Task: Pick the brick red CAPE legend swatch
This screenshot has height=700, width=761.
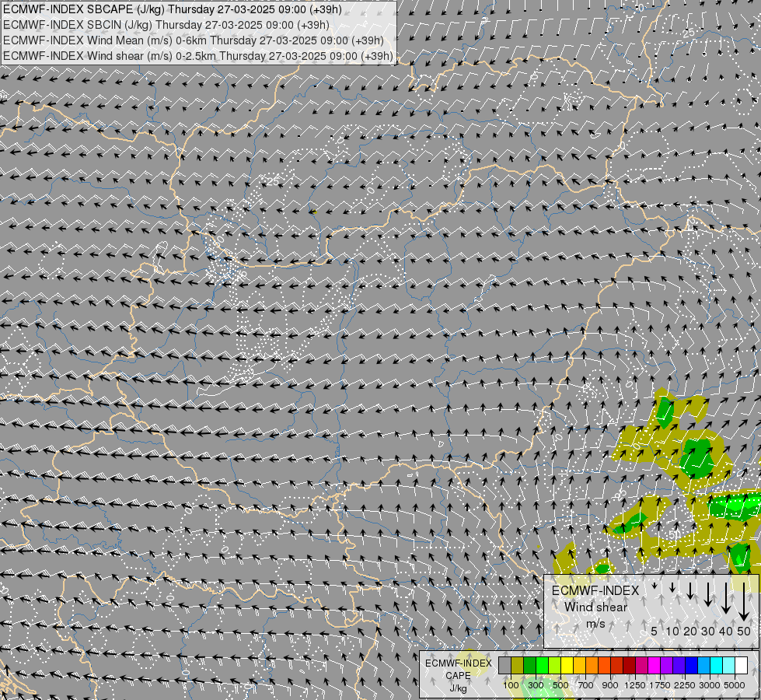Action: pos(617,665)
